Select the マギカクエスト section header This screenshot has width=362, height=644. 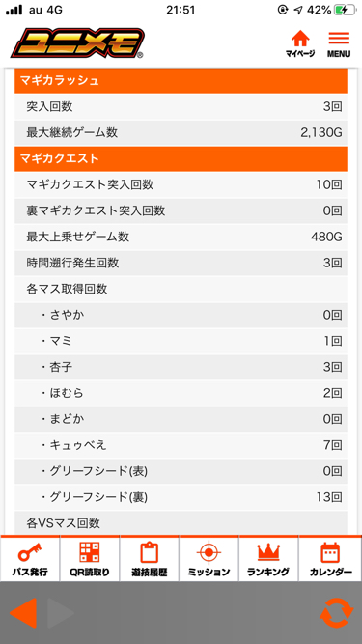(x=181, y=158)
